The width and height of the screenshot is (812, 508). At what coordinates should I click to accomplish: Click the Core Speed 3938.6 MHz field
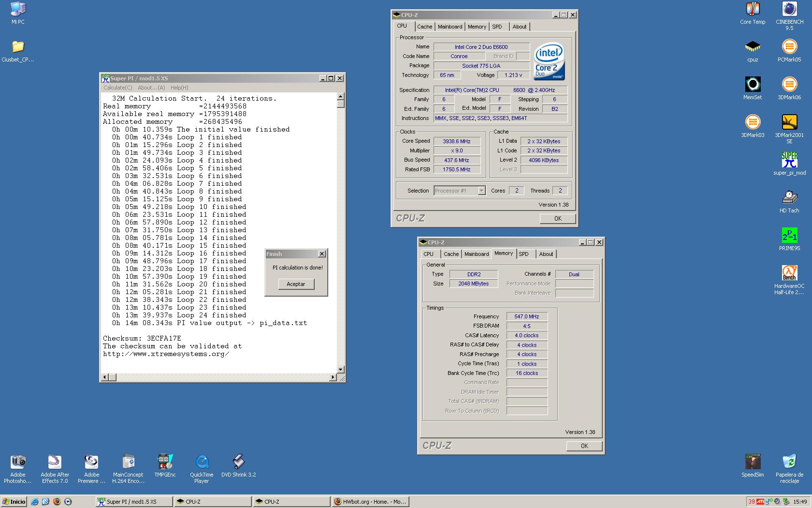[x=457, y=141]
